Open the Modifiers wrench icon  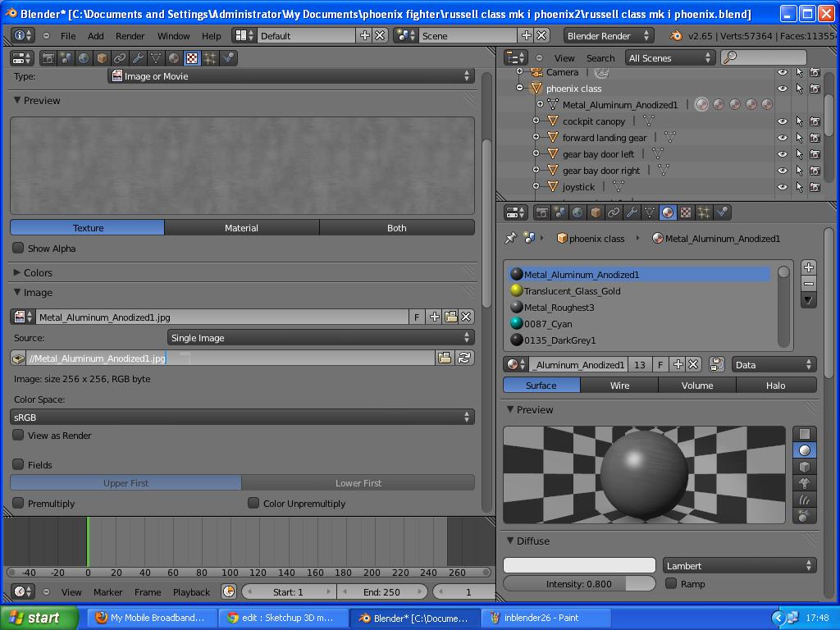(632, 212)
